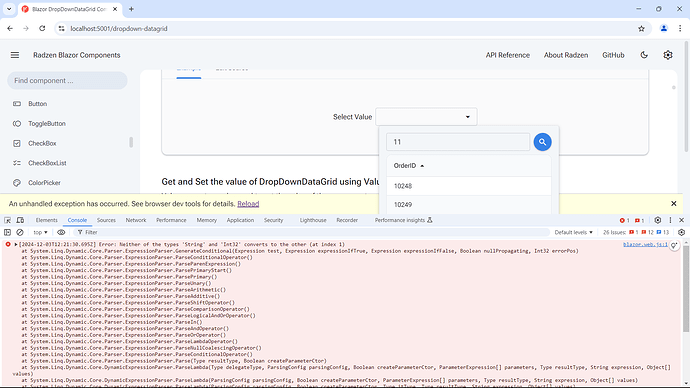Open console settings gear icon
This screenshot has width=690, height=388.
pyautogui.click(x=682, y=232)
